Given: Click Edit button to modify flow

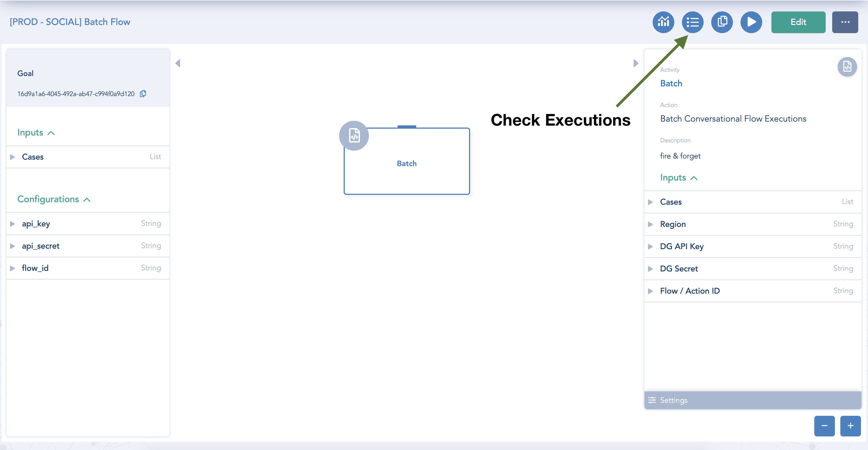Looking at the screenshot, I should (x=798, y=22).
